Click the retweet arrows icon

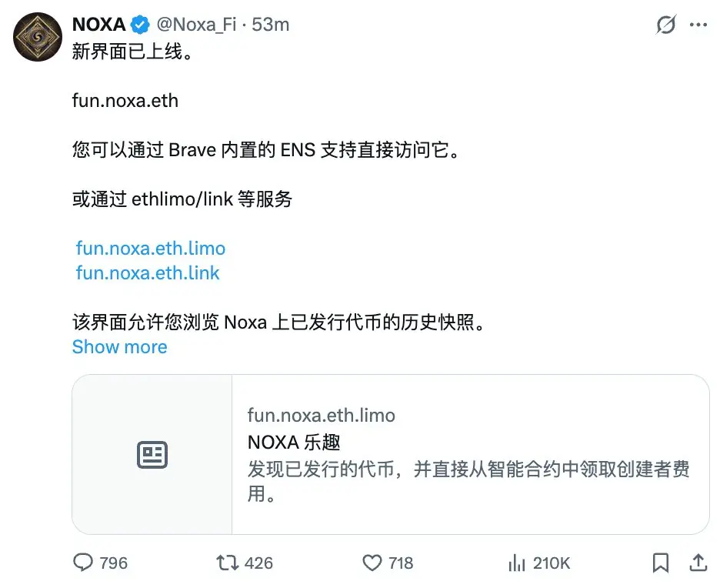227,563
